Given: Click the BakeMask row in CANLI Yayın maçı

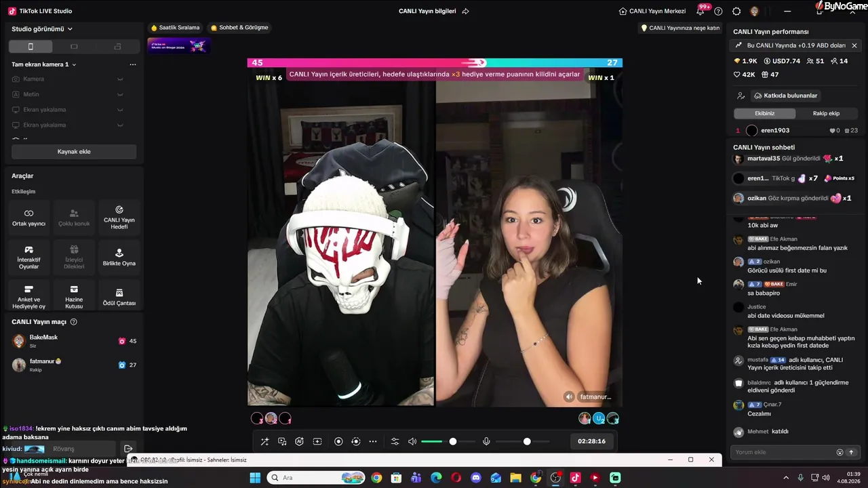Looking at the screenshot, I should tap(74, 341).
